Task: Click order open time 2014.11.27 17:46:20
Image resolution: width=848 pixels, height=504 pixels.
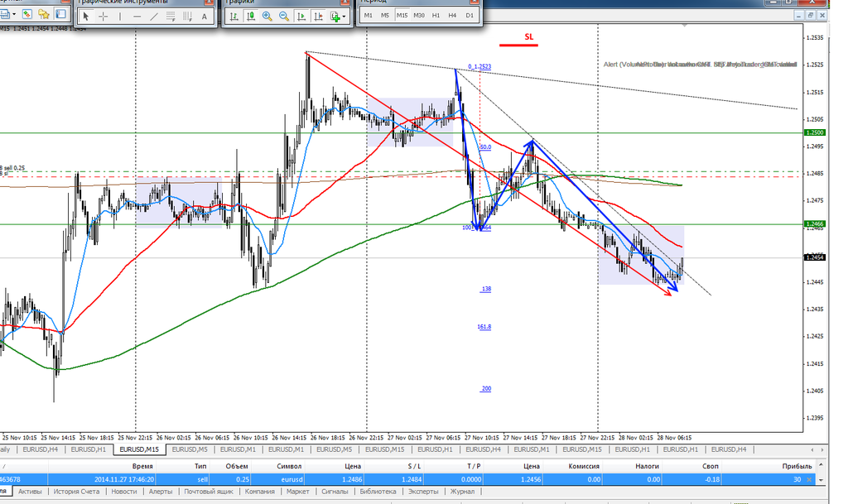Action: coord(124,479)
